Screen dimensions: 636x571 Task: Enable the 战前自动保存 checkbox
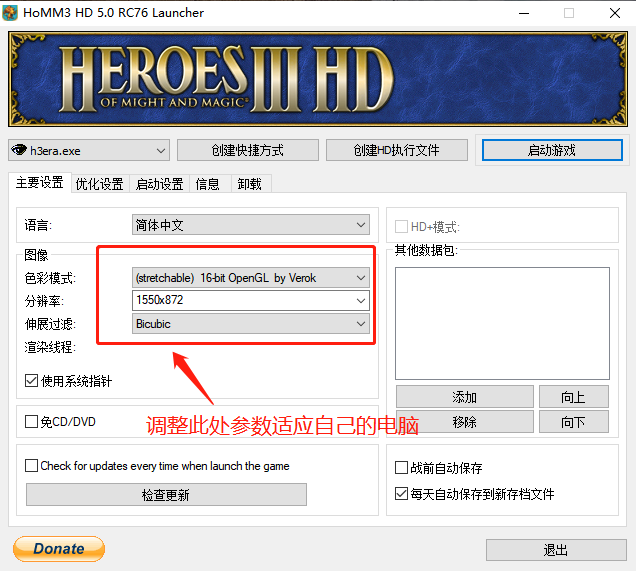coord(401,467)
